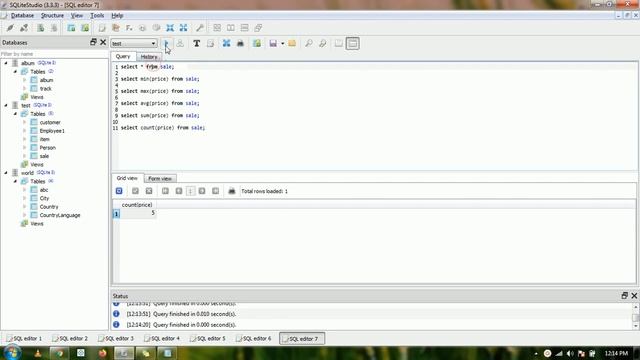
Task: Switch to SQL editor 1 window
Action: [24, 338]
